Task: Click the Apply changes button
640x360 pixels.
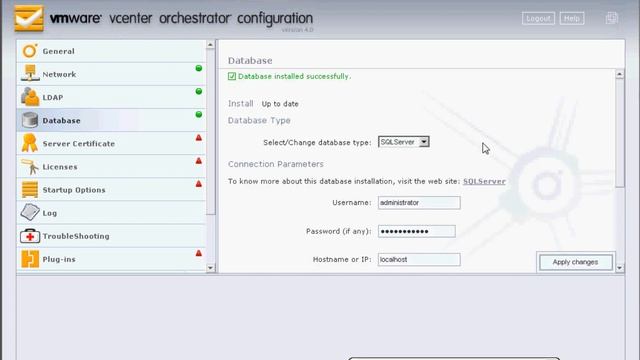Action: point(576,262)
